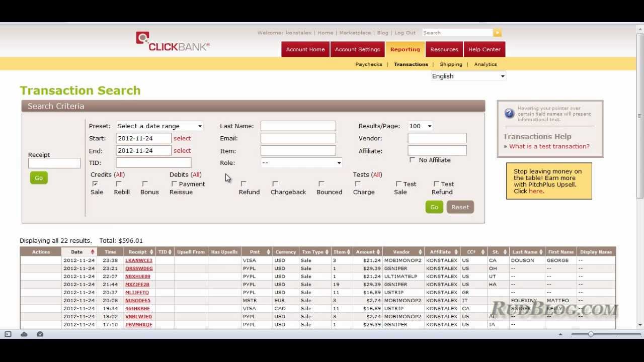Go to Shipping subsection
The width and height of the screenshot is (644, 362).
(x=451, y=64)
